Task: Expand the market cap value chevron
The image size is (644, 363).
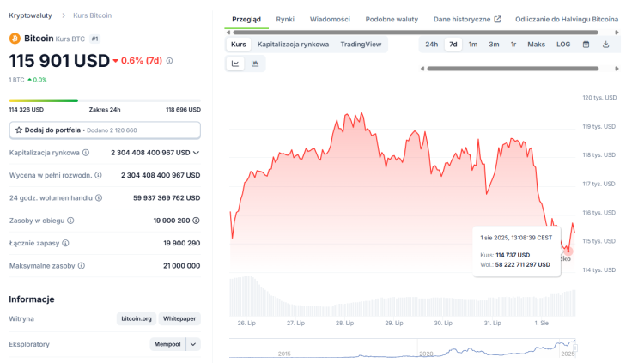Action: [197, 153]
